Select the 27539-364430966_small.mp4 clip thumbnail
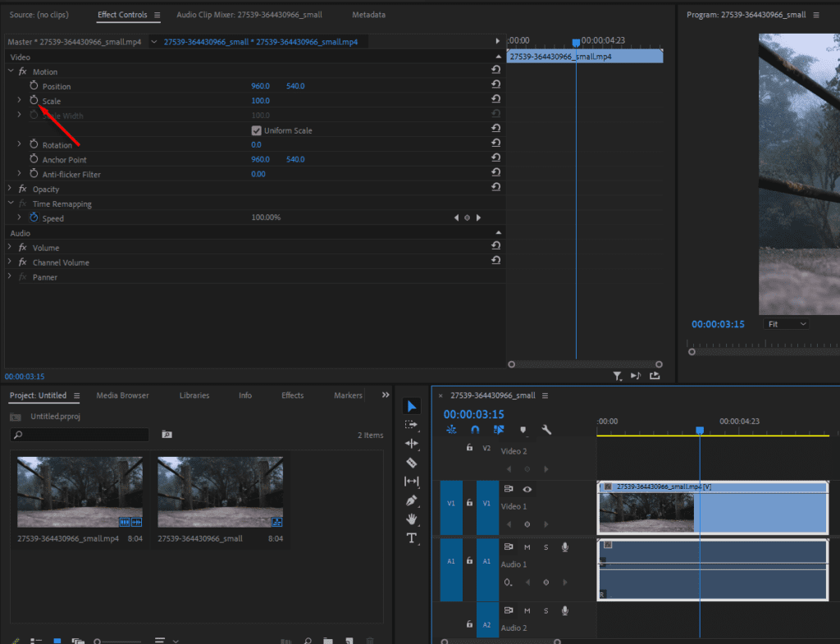Screen dimensions: 840x644 (80, 491)
